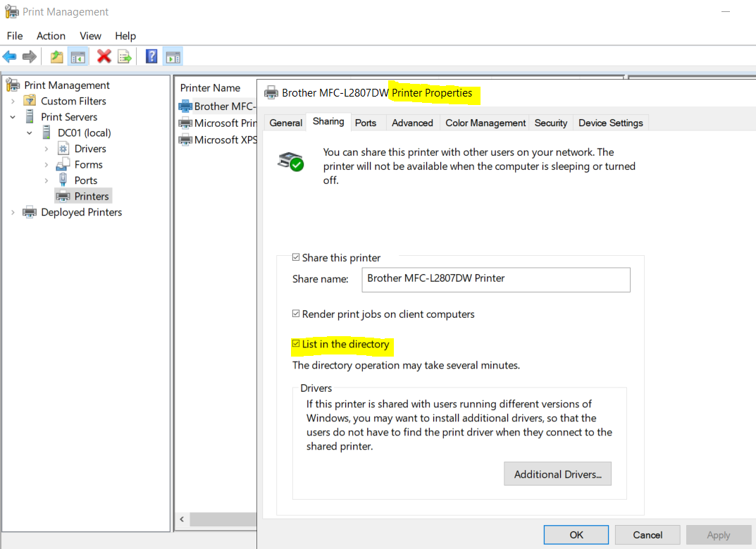The height and width of the screenshot is (549, 756).
Task: Select the Brother MFC- printer row text
Action: click(225, 106)
